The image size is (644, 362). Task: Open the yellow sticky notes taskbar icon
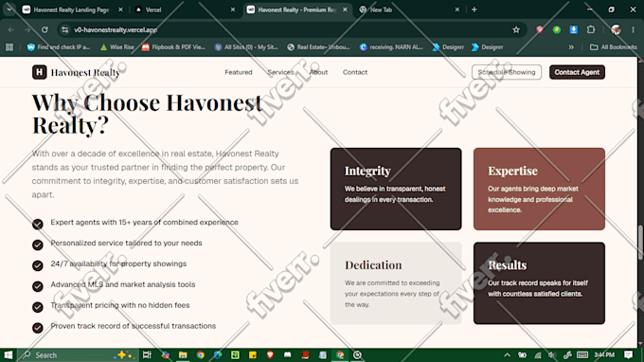click(253, 355)
